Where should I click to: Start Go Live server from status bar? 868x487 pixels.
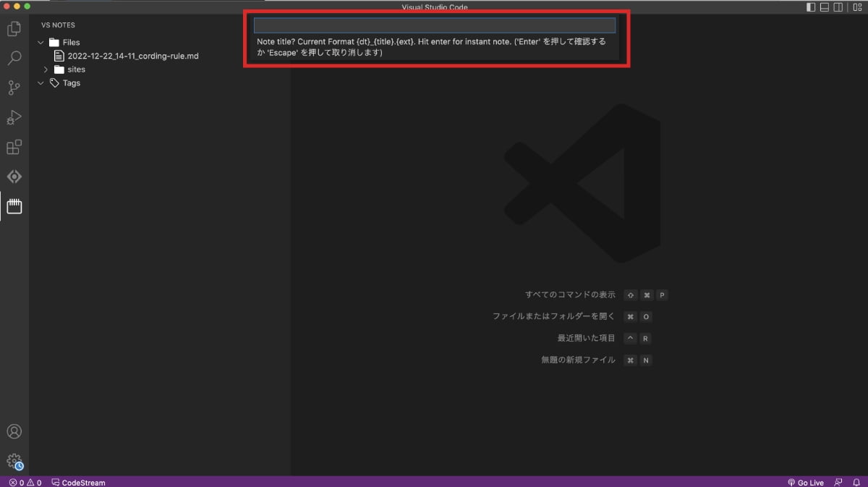(x=805, y=482)
